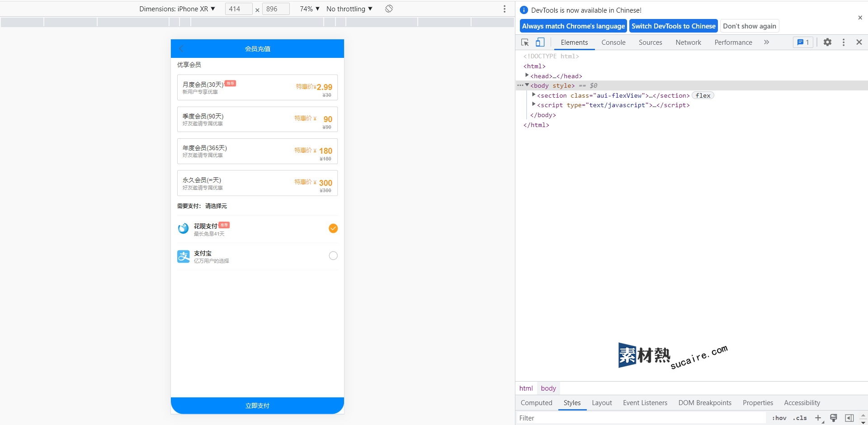Click Don't show again button
Viewport: 868px width, 425px height.
pos(749,26)
